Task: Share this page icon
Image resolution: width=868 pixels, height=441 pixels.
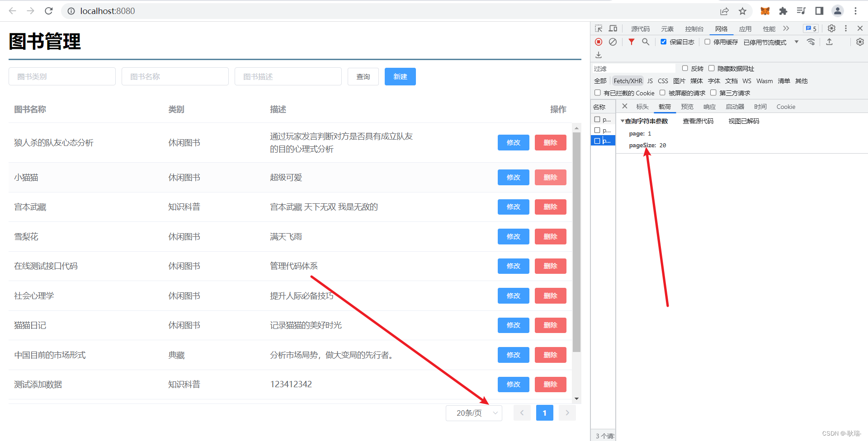Action: pyautogui.click(x=724, y=11)
